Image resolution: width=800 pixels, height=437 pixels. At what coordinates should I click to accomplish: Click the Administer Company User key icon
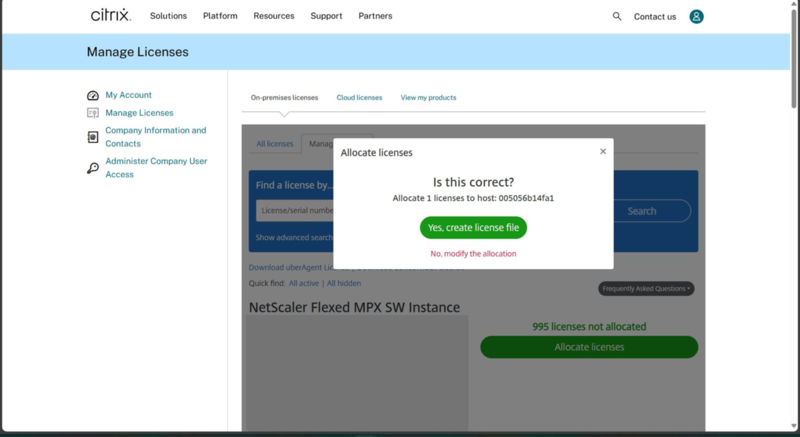pos(93,168)
